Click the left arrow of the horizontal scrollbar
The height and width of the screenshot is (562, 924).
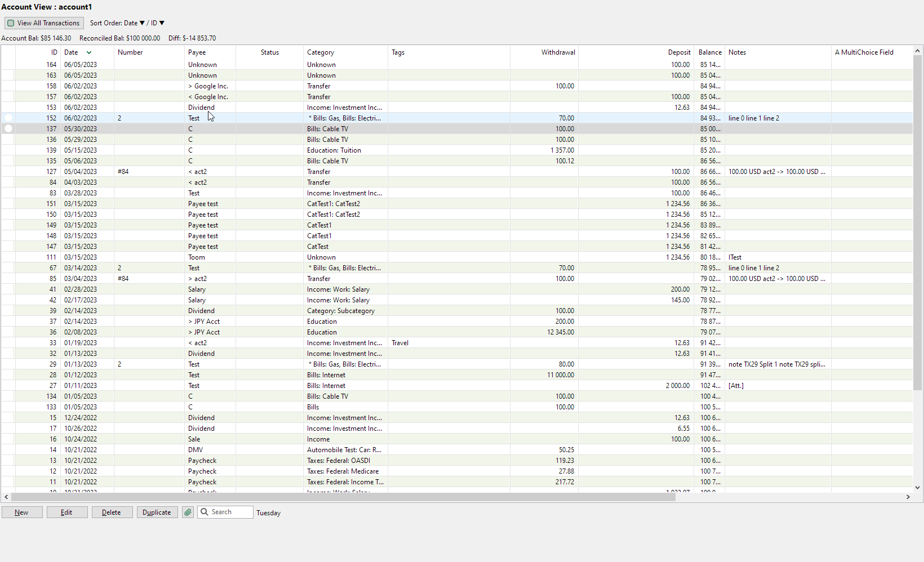pos(6,497)
